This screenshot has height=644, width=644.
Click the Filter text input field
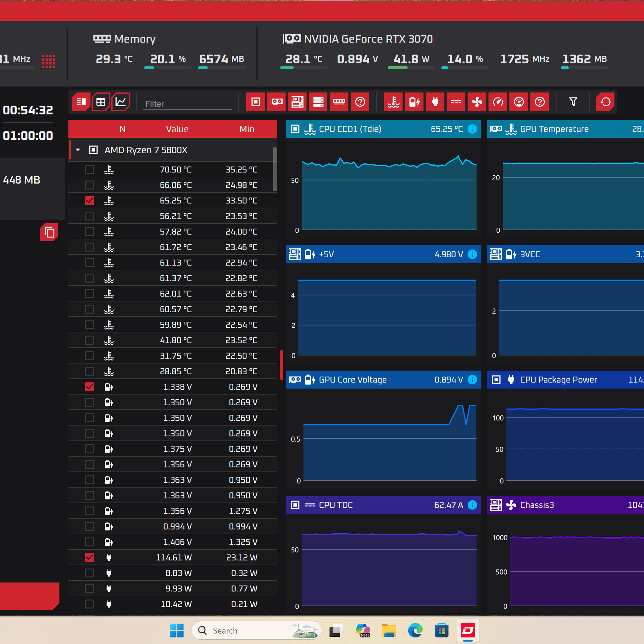[188, 104]
